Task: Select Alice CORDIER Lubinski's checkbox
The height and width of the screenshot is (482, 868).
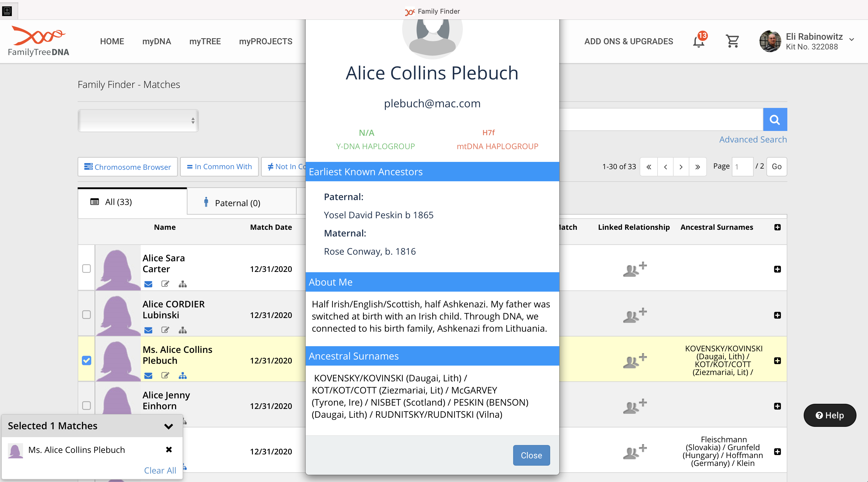Action: [x=87, y=315]
